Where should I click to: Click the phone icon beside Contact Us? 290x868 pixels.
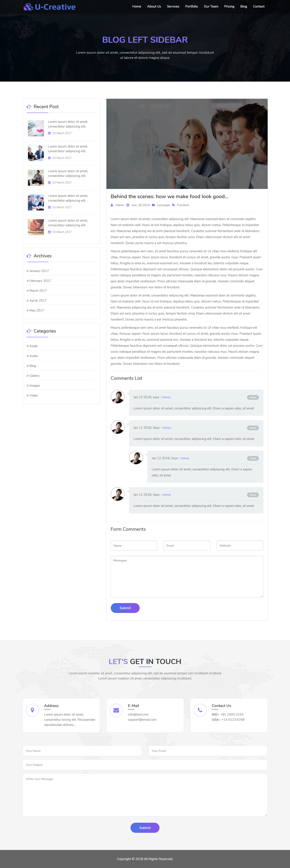[x=200, y=710]
